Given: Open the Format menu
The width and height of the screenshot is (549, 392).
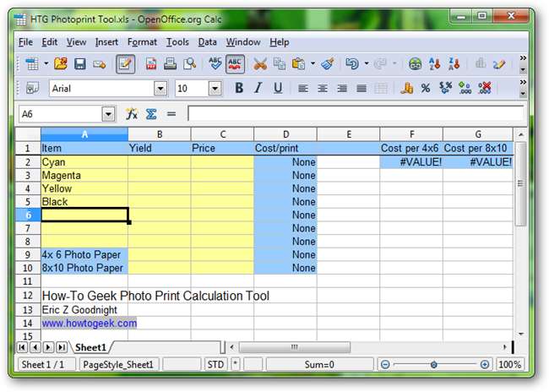Looking at the screenshot, I should [x=142, y=42].
